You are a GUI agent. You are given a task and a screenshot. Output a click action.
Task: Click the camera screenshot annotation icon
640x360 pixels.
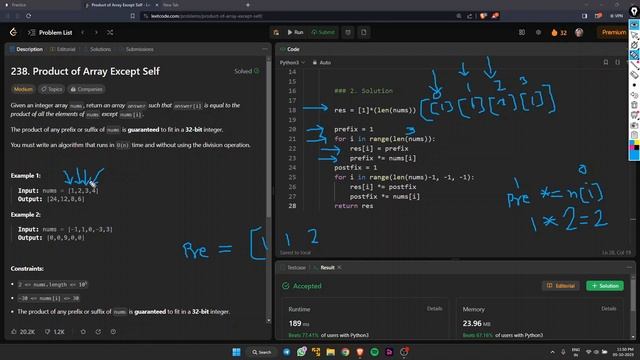coord(634,125)
